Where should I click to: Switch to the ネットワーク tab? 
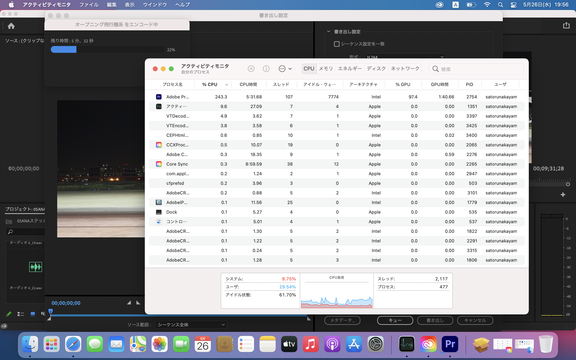pyautogui.click(x=405, y=69)
